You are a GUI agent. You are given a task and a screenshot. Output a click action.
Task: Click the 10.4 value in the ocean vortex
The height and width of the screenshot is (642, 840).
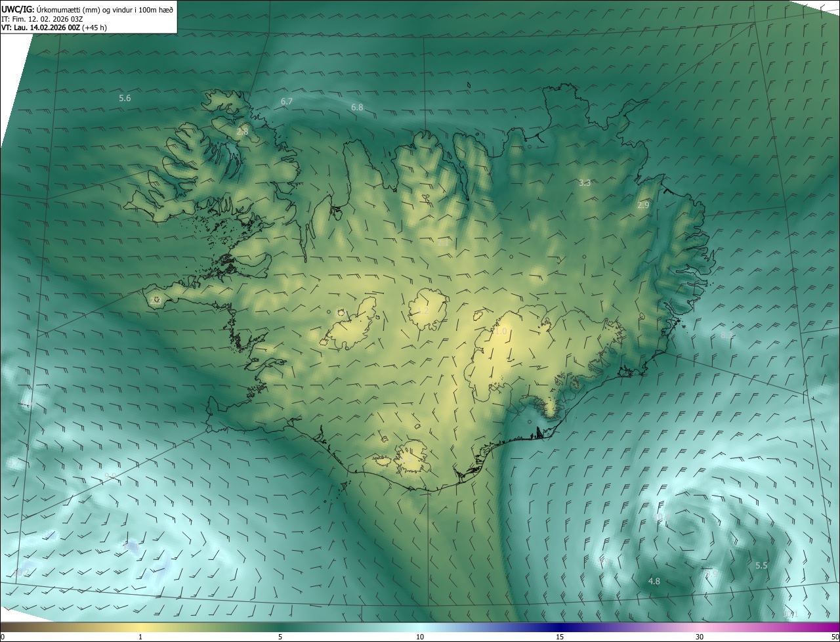click(x=661, y=517)
